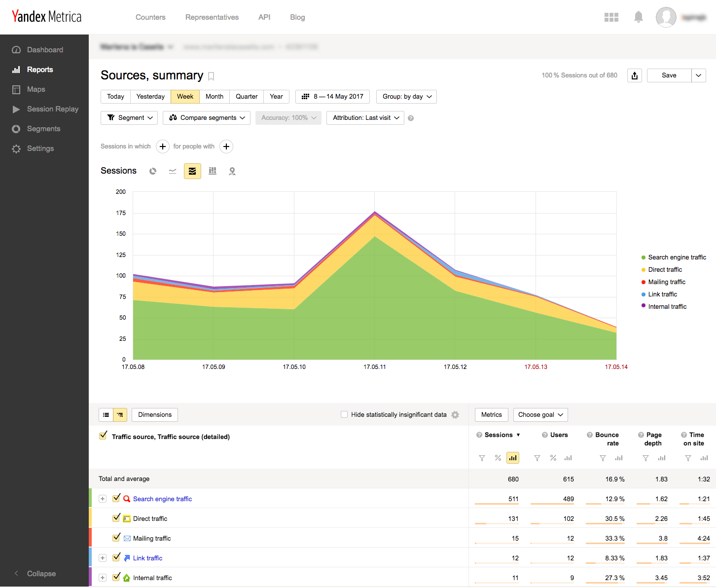716x588 pixels.
Task: Open the Group: by day dropdown
Action: (406, 97)
